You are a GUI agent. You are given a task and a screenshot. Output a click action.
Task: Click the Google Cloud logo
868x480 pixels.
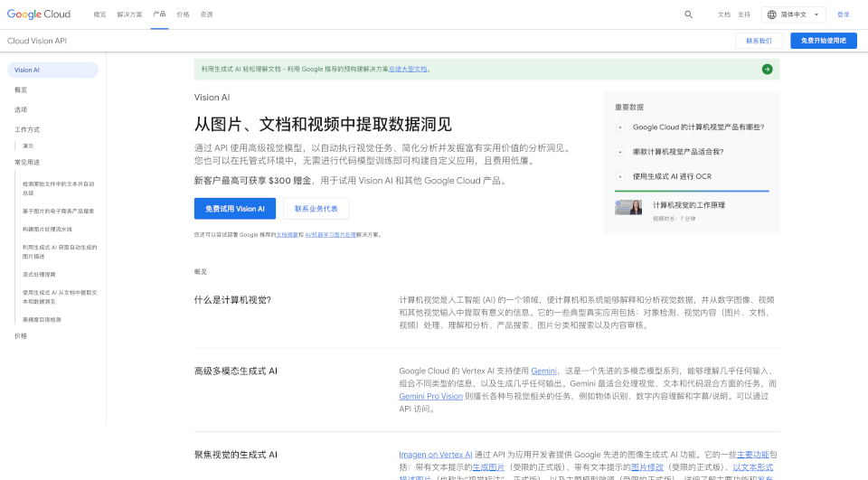[x=39, y=14]
